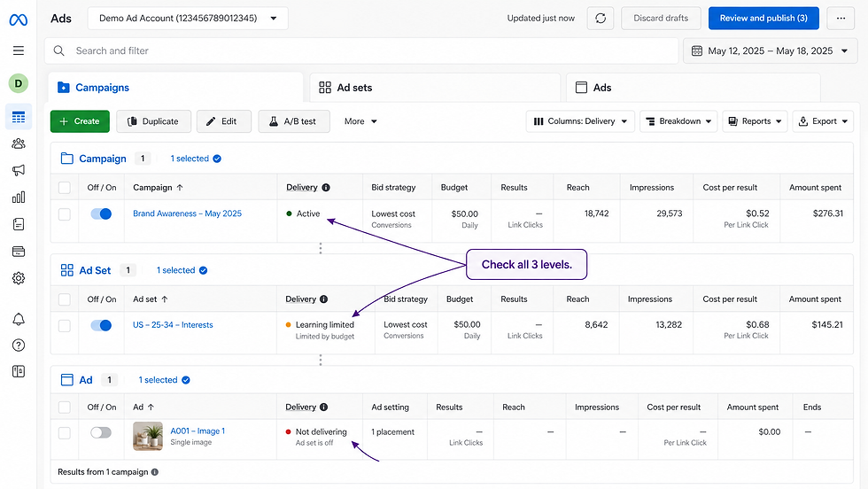Click the A/B test button
This screenshot has width=868, height=489.
[x=294, y=121]
